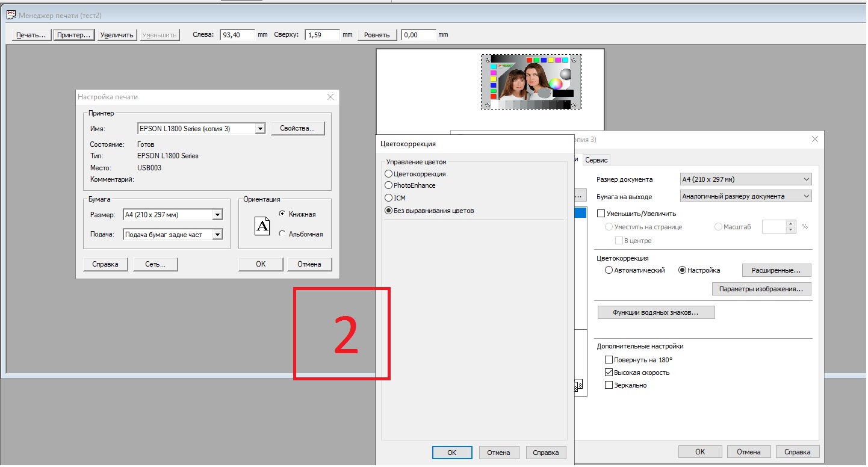Screen dimensions: 868x467
Task: Close the Настройка печати dialog
Action: [330, 97]
